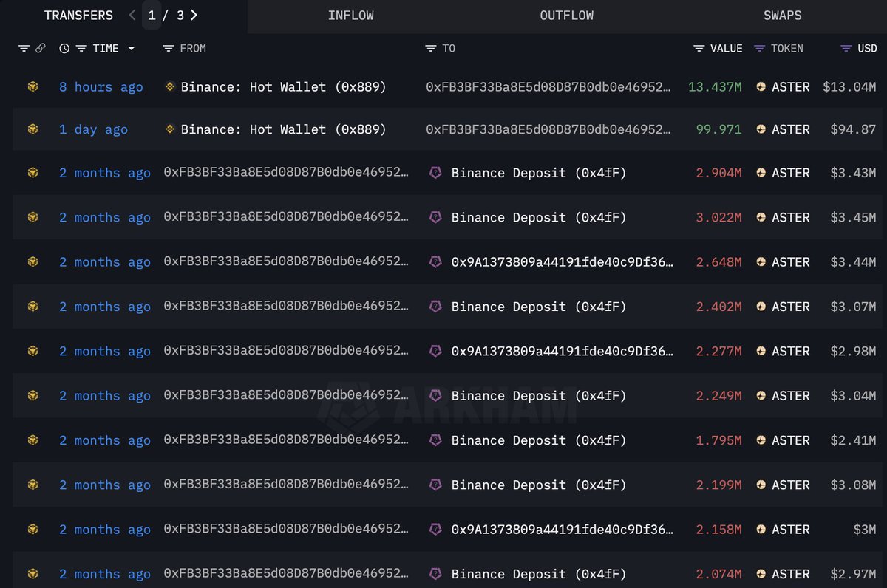The height and width of the screenshot is (588, 887).
Task: Toggle TIME sort order dropdown arrow
Action: coord(132,49)
